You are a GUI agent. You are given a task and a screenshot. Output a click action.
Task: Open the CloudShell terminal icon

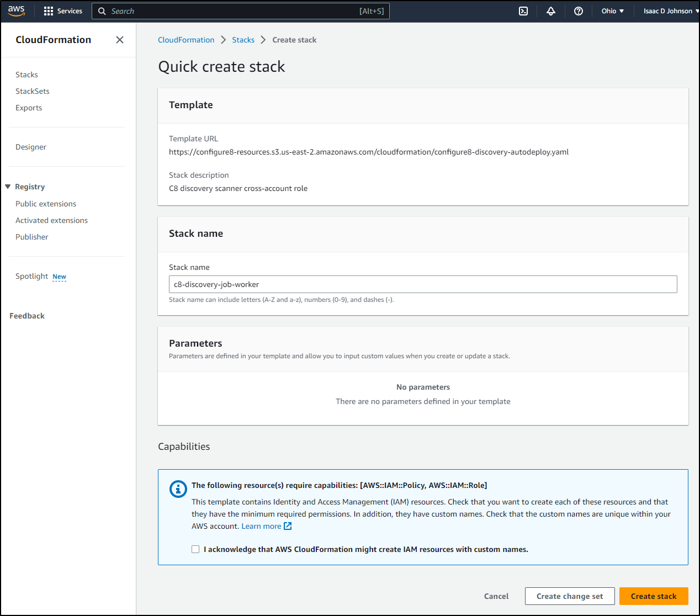coord(523,11)
